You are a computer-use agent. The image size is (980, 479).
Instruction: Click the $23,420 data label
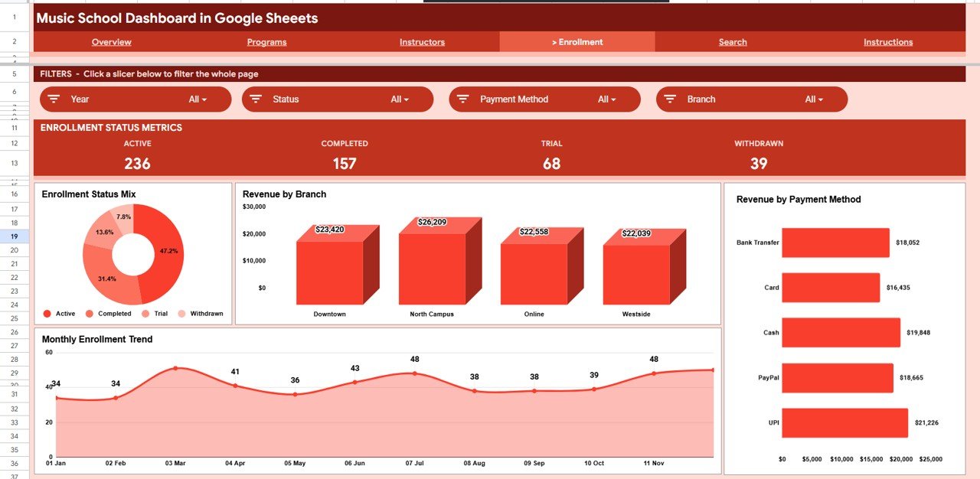pyautogui.click(x=329, y=229)
